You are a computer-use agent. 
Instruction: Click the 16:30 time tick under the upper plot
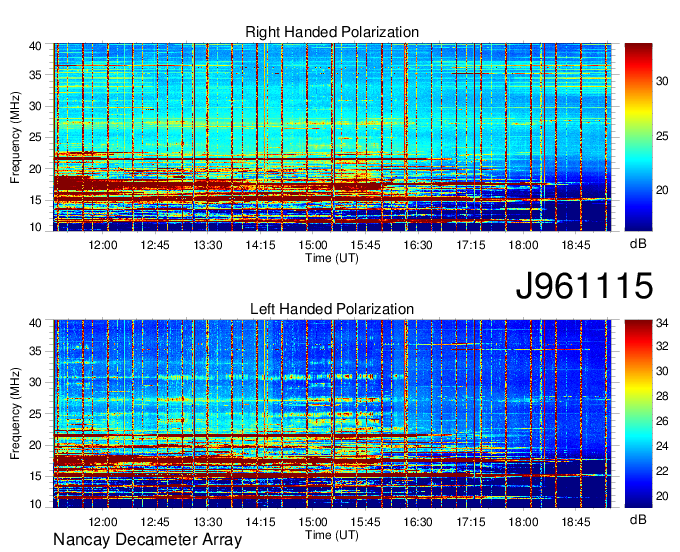(418, 245)
